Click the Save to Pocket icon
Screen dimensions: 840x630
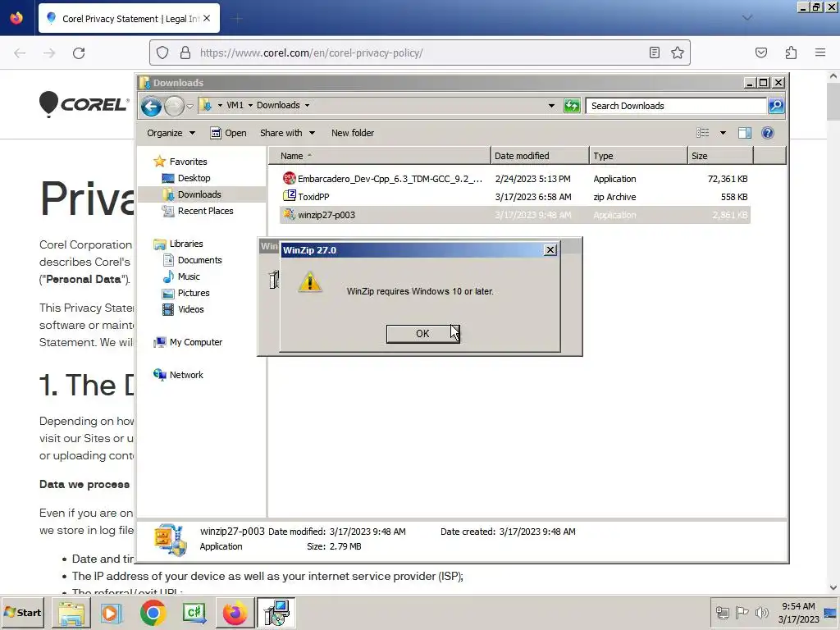[x=760, y=52]
